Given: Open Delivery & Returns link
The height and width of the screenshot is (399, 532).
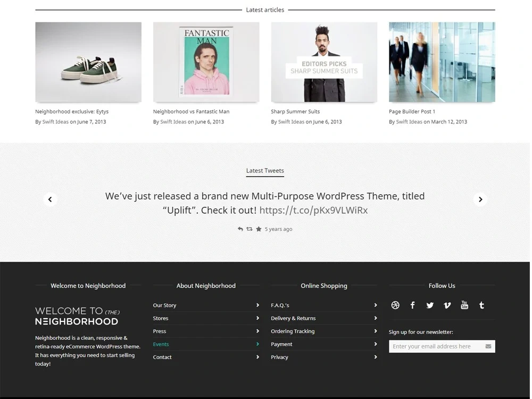Looking at the screenshot, I should coord(293,318).
